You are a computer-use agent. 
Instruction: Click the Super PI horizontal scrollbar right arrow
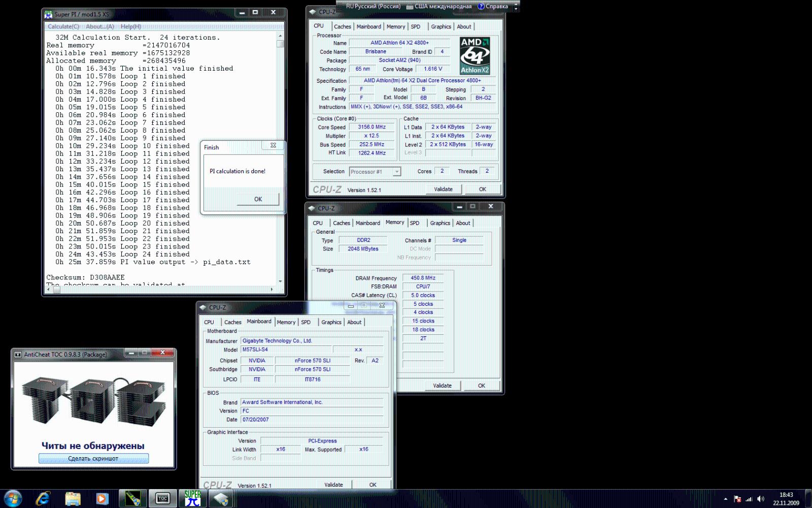pyautogui.click(x=272, y=290)
